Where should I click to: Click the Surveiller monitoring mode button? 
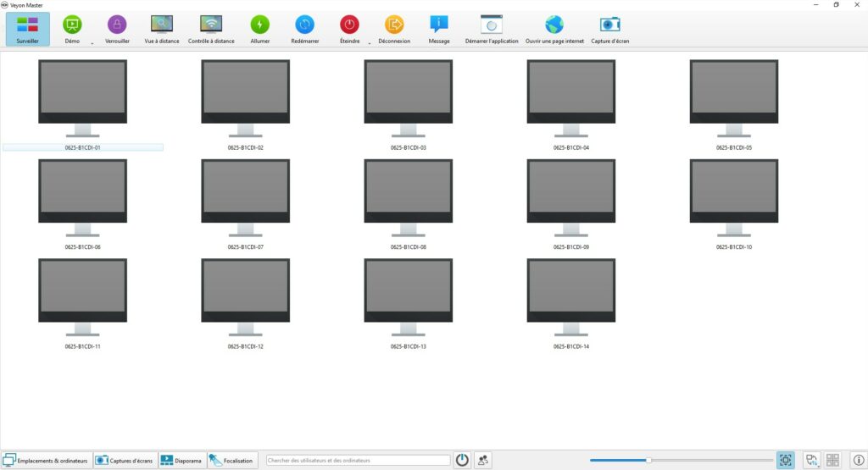(27, 29)
